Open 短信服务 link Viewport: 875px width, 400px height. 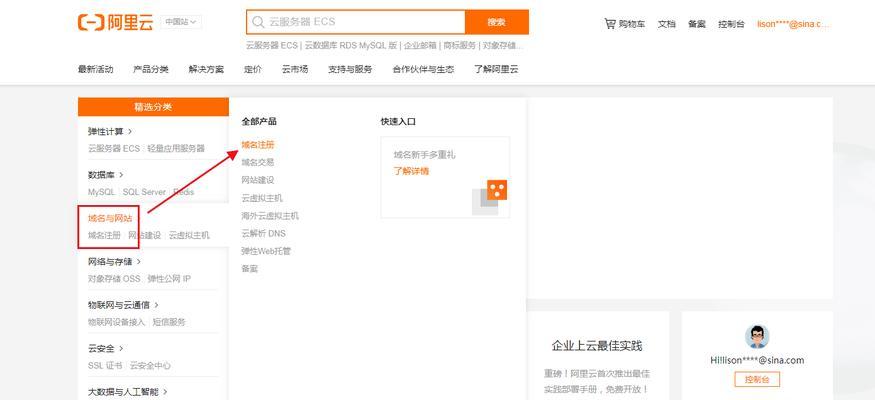coord(169,322)
